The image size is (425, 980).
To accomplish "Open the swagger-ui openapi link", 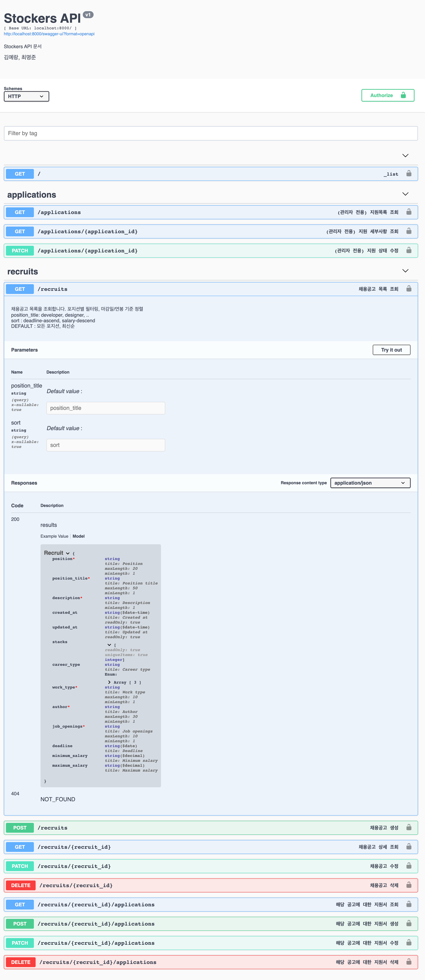I will (x=49, y=34).
